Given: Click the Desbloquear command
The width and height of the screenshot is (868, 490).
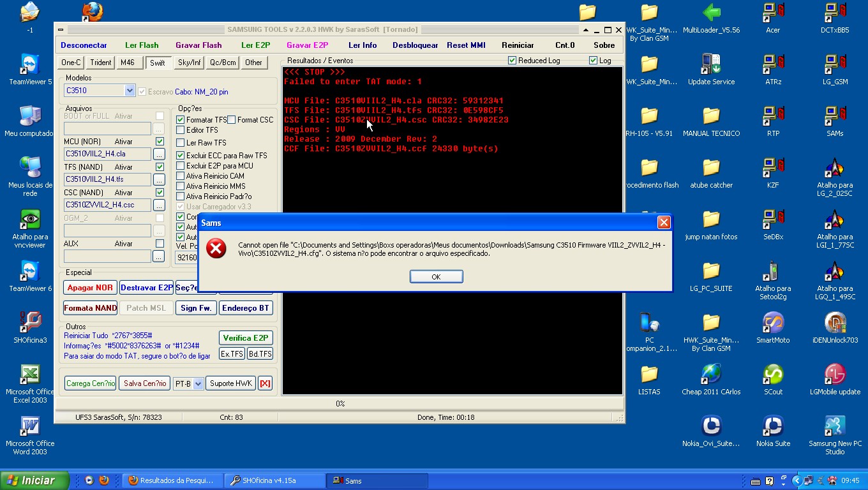Looking at the screenshot, I should point(415,45).
